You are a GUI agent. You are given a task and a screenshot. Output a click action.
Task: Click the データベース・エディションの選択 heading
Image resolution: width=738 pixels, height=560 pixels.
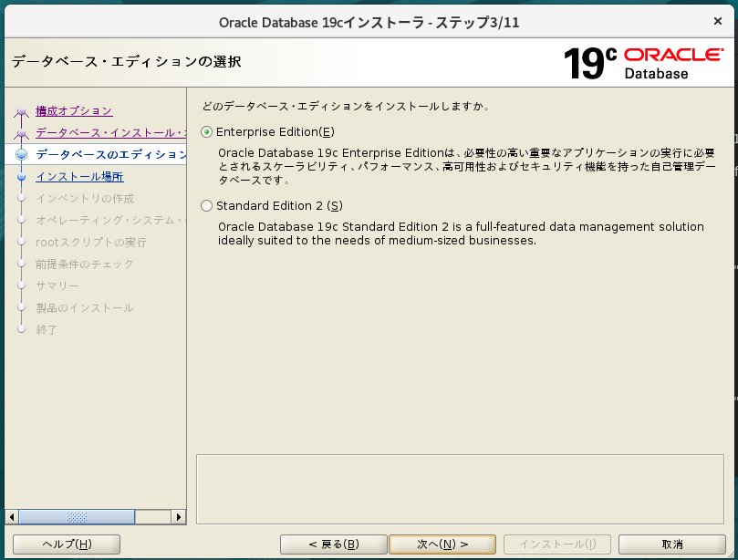126,62
